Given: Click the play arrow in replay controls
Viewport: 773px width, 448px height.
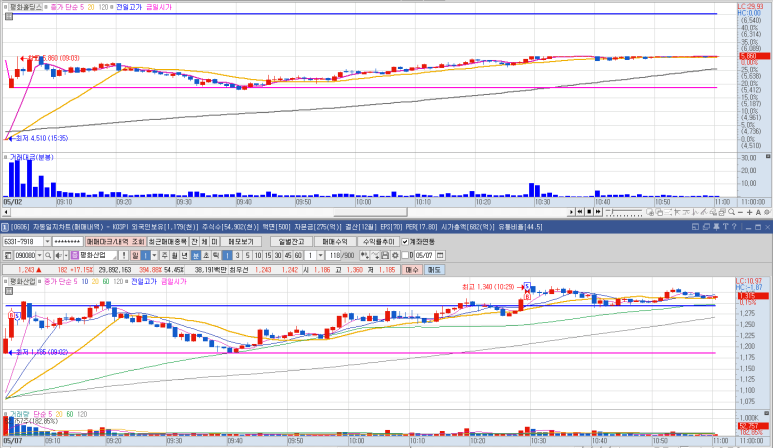Looking at the screenshot, I should pyautogui.click(x=571, y=212).
